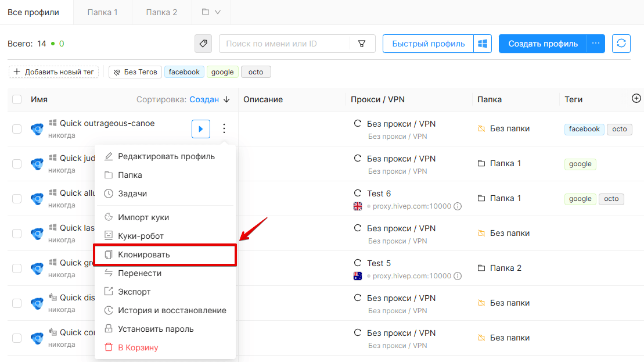Viewport: 644px width, 362px height.
Task: Click the tag manager icon button
Action: point(203,44)
